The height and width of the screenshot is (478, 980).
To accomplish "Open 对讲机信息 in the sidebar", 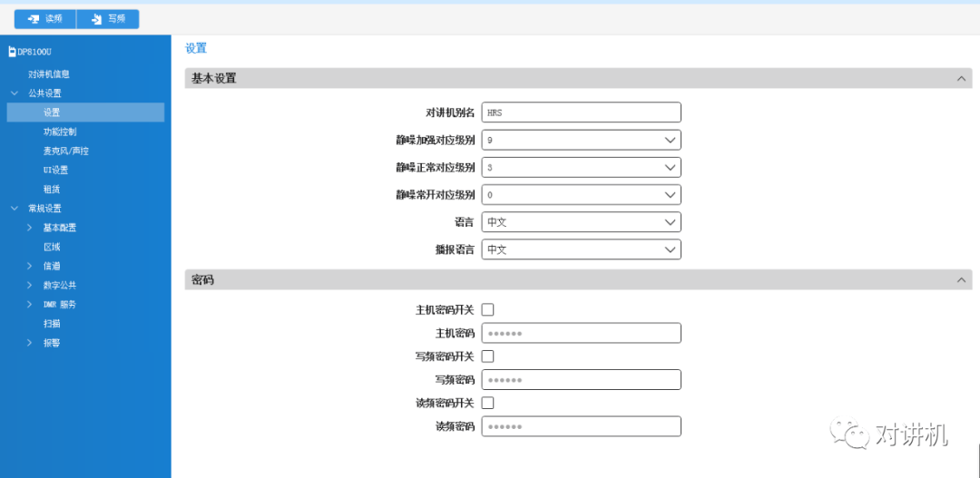I will (x=49, y=74).
